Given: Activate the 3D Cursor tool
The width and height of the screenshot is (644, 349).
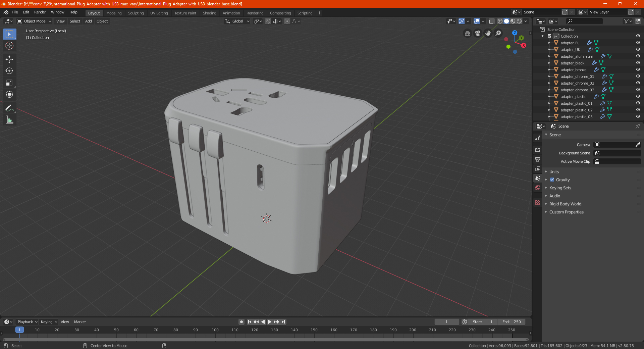Looking at the screenshot, I should pos(9,46).
